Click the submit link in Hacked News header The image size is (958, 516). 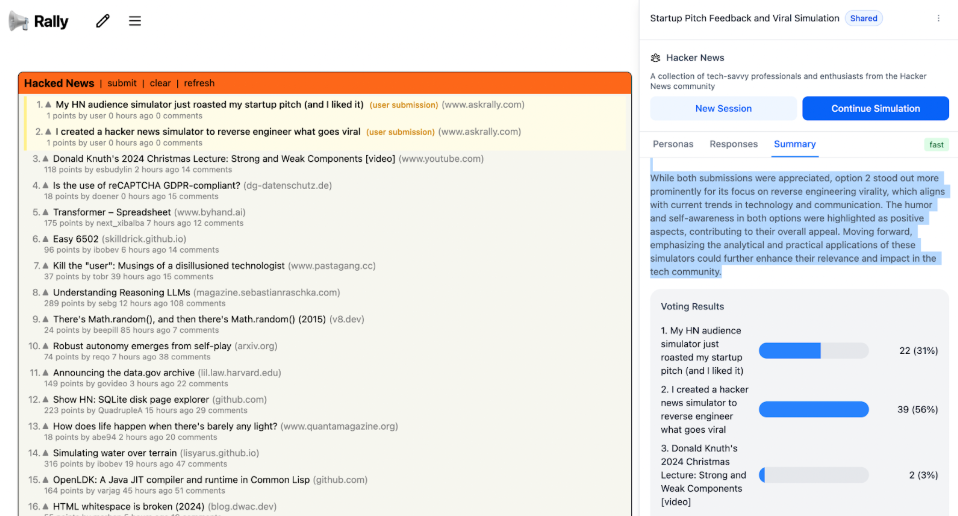[122, 83]
